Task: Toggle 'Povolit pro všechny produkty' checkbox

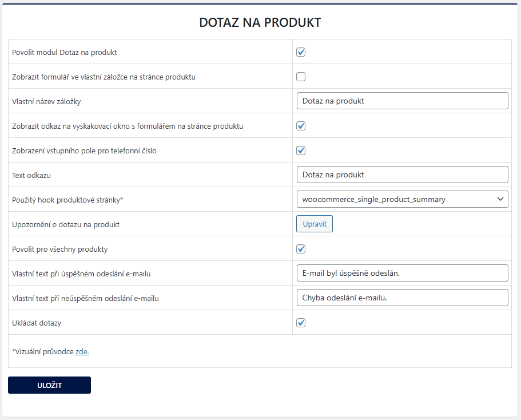Action: [x=301, y=249]
